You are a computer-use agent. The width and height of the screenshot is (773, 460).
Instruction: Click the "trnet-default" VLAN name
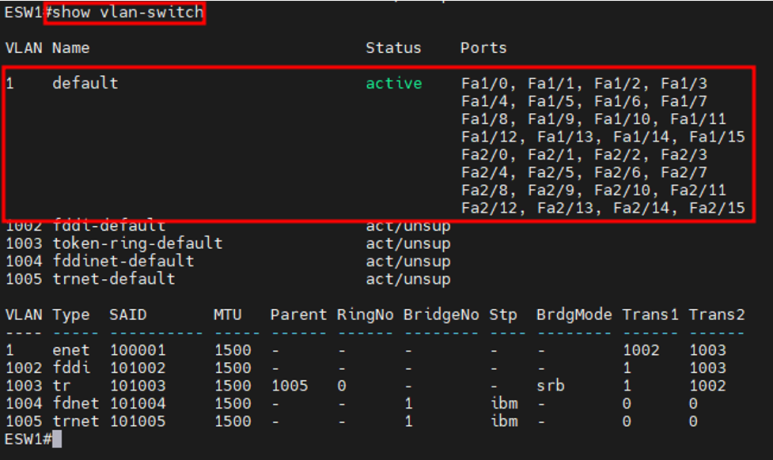pyautogui.click(x=113, y=279)
